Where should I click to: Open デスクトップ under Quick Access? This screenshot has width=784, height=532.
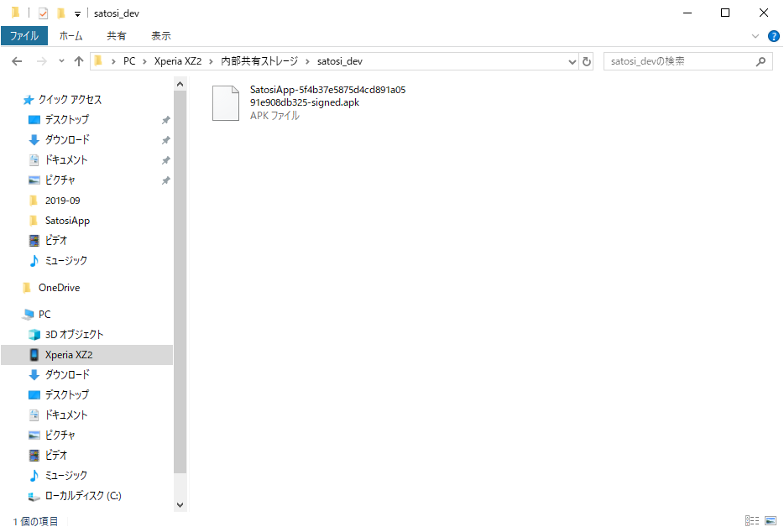(x=66, y=119)
